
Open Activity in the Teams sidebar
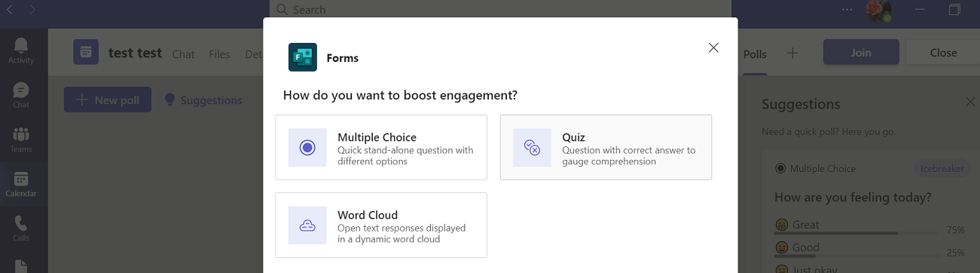21,51
